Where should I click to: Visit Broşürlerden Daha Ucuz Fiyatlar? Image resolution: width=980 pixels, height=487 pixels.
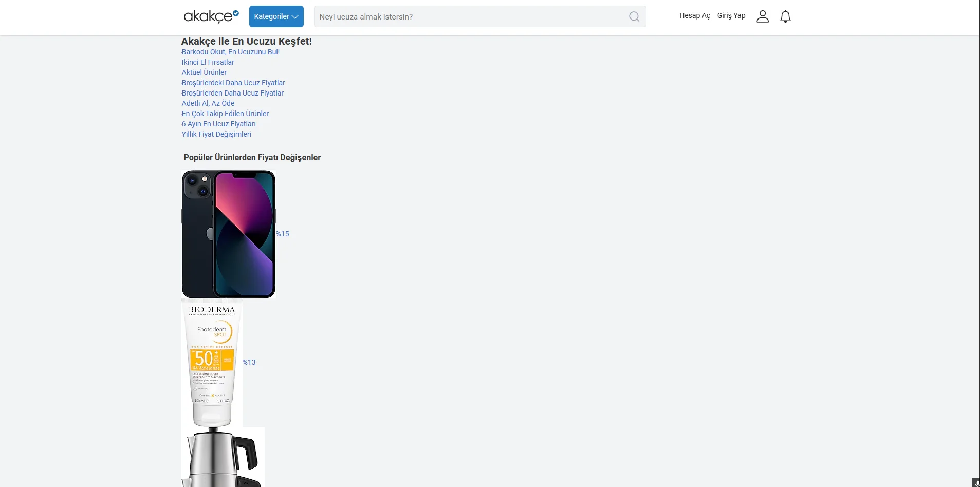[x=233, y=93]
